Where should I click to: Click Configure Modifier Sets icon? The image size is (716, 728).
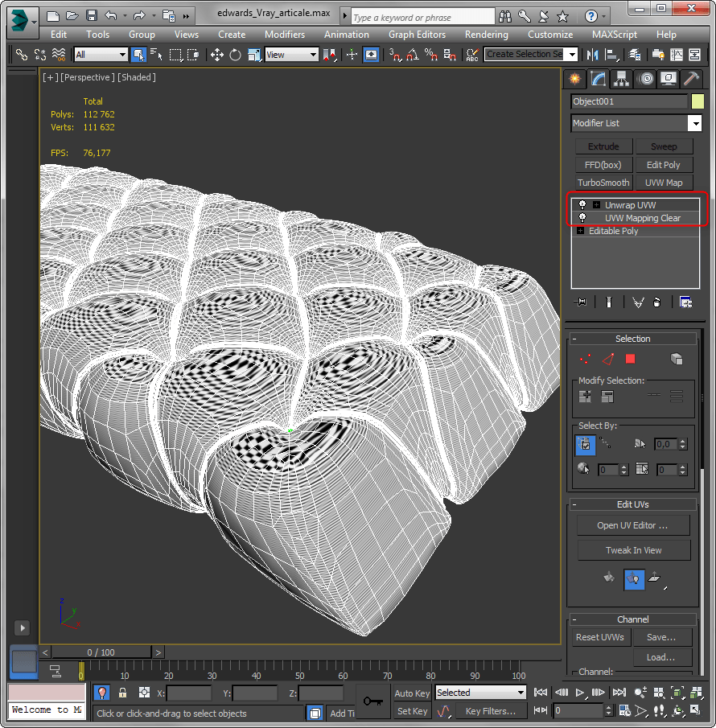click(x=685, y=302)
